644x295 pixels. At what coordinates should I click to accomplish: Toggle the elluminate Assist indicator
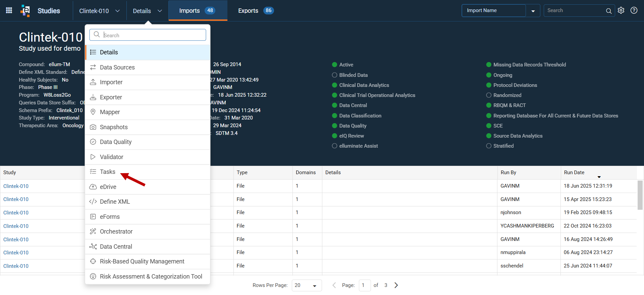tap(334, 146)
